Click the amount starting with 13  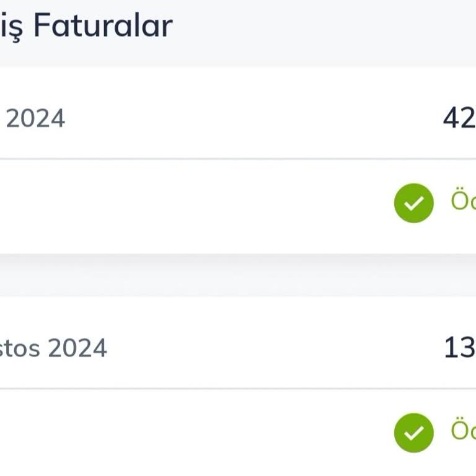click(459, 348)
